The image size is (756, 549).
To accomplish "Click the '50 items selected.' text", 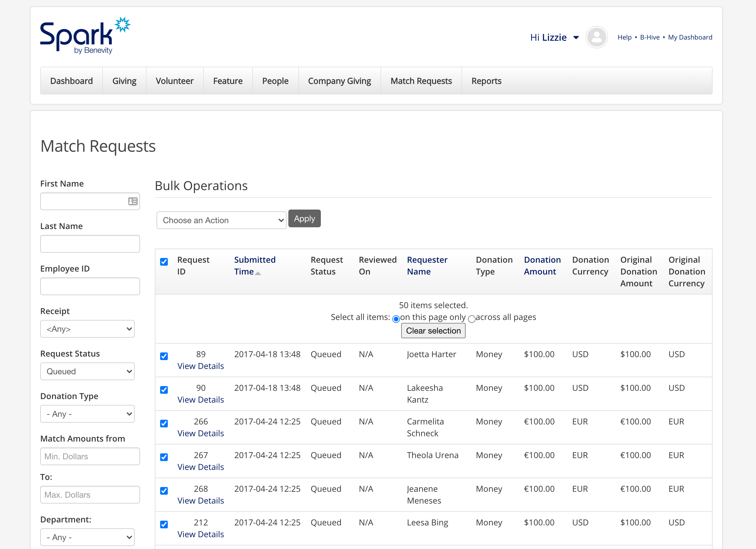I will [433, 305].
